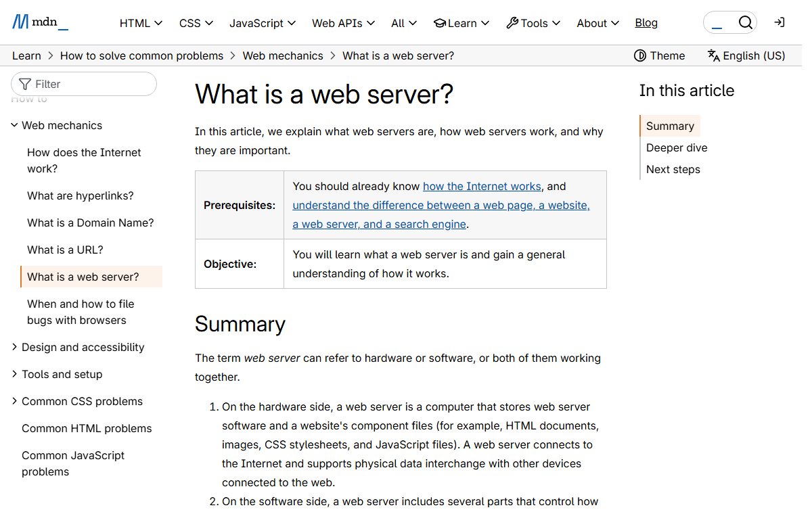The width and height of the screenshot is (812, 514).
Task: Jump to Next steps section
Action: (x=673, y=169)
